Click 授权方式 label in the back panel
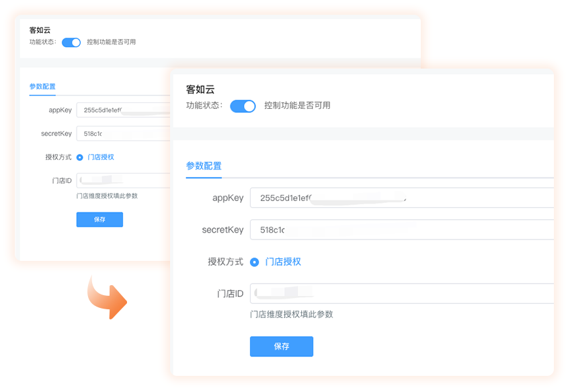Viewport: 570px width, 392px height. point(58,157)
